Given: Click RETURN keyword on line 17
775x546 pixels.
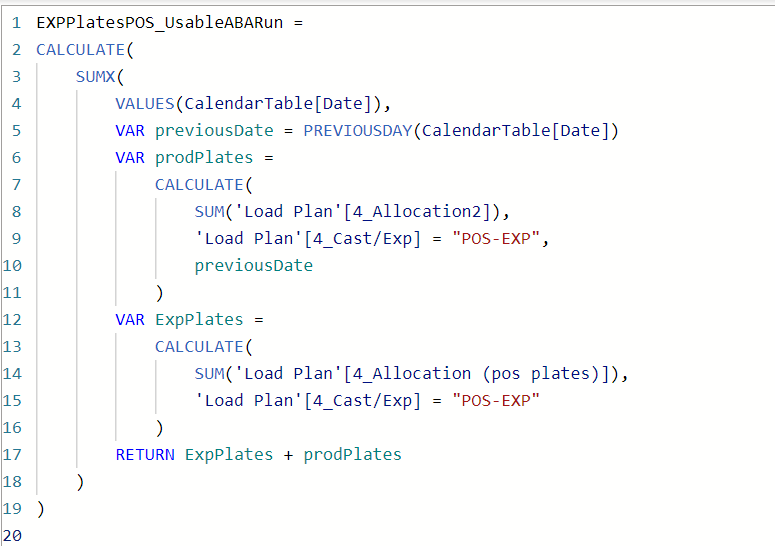Looking at the screenshot, I should pyautogui.click(x=145, y=455).
